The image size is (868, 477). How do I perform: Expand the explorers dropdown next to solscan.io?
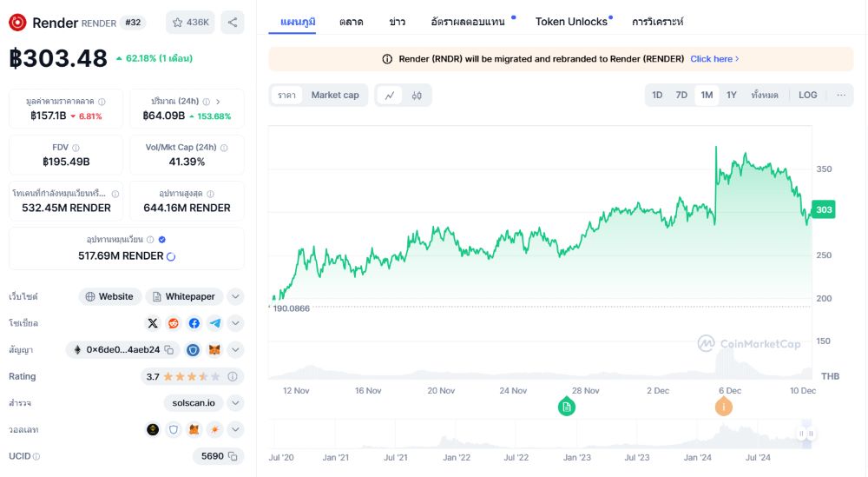[235, 403]
